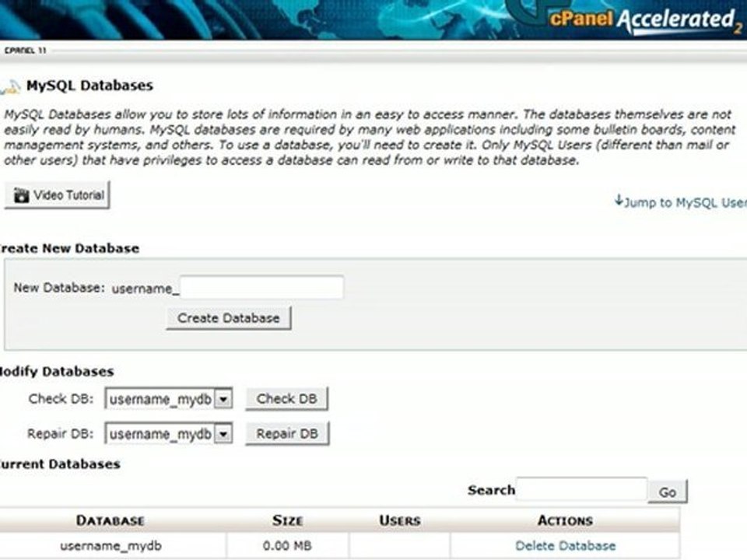
Task: Click the username_ prefix label
Action: tap(145, 289)
